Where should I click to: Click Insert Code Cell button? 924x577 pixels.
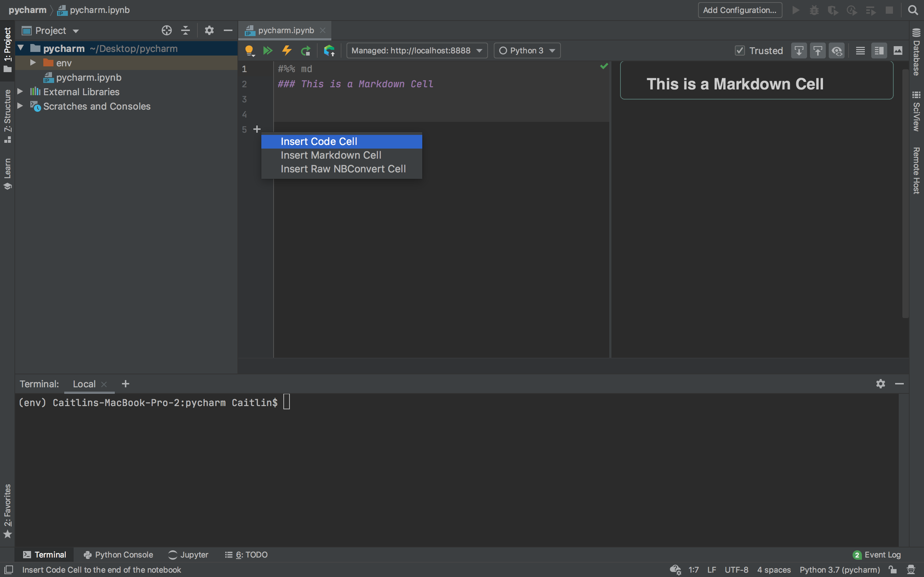319,141
